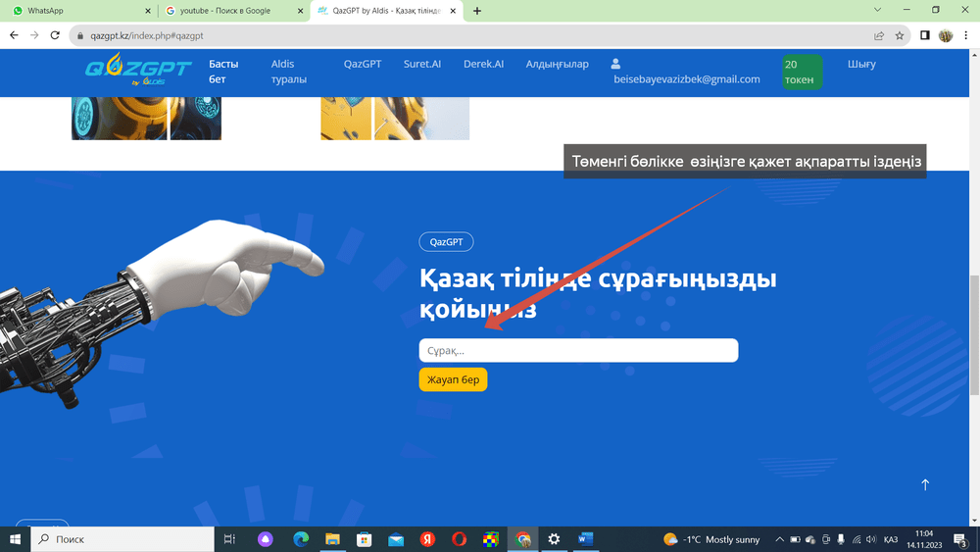Viewport: 980px width, 552px height.
Task: Click the scroll-to-top arrow icon
Action: click(x=925, y=484)
